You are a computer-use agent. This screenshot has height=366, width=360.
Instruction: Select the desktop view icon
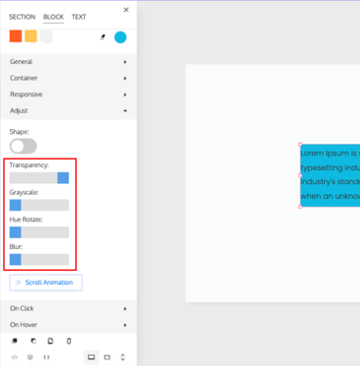point(91,357)
